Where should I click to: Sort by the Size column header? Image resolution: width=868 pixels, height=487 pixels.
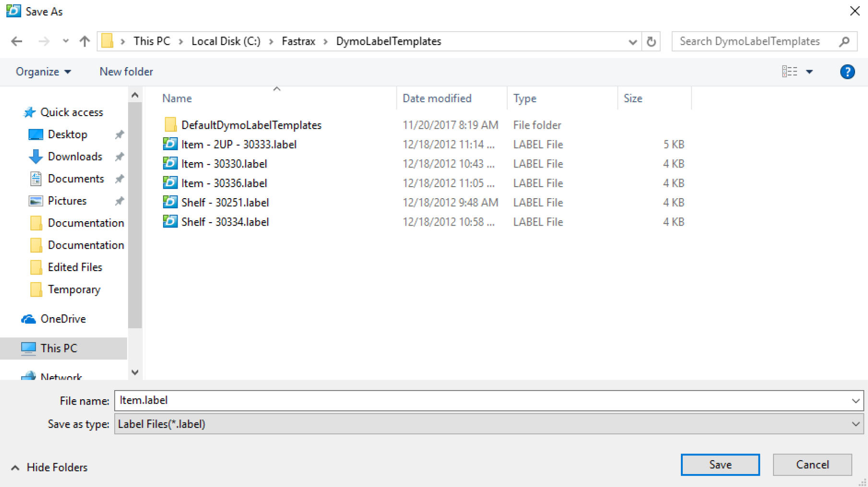coord(633,98)
